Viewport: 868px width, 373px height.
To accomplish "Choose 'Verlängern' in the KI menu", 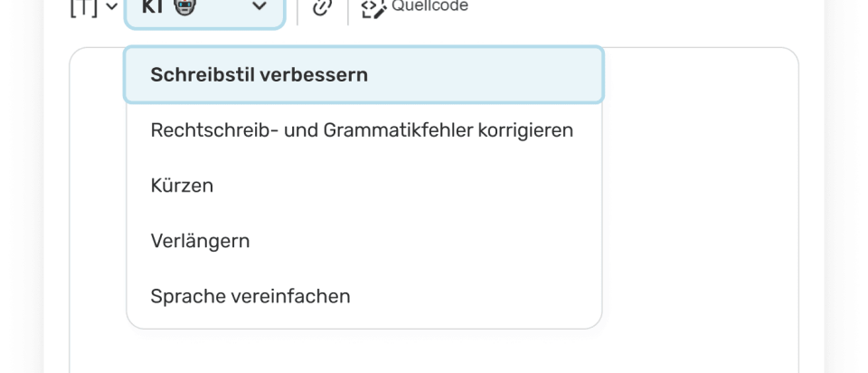I will (200, 241).
